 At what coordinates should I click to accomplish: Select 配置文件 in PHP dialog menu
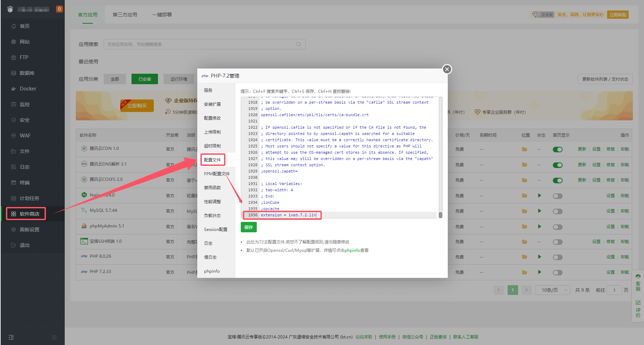coord(212,160)
